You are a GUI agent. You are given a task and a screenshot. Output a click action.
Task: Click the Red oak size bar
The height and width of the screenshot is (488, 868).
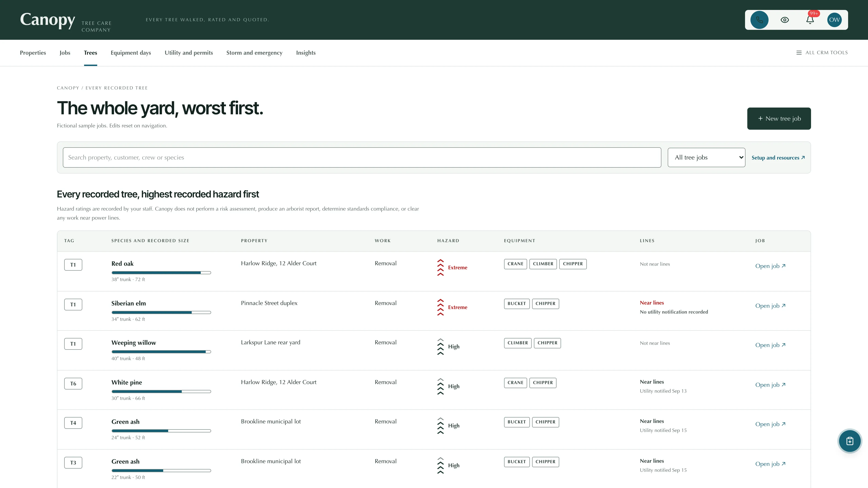pos(161,273)
